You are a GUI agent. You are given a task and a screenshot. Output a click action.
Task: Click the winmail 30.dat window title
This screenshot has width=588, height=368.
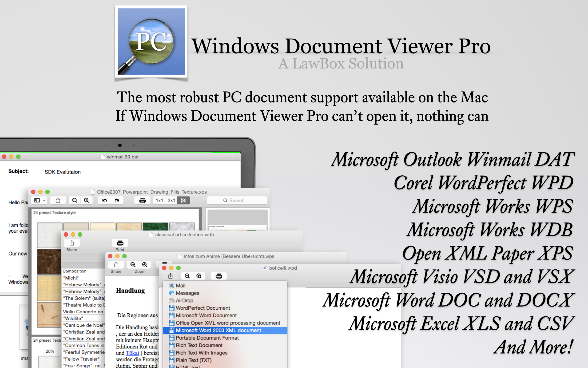[x=123, y=157]
